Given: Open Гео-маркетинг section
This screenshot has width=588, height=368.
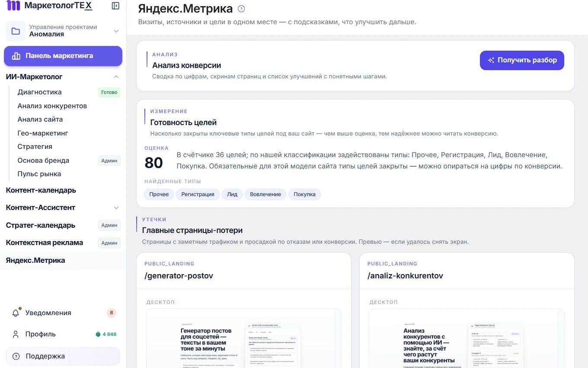Looking at the screenshot, I should [43, 133].
